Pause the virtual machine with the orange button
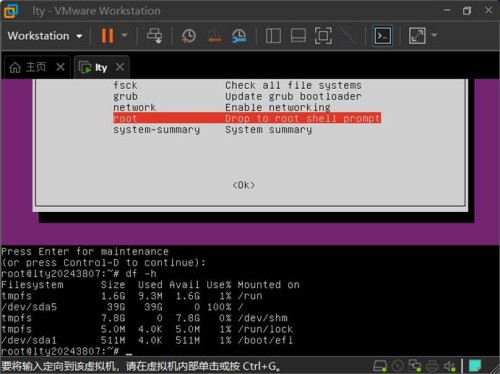The height and width of the screenshot is (374, 500). point(107,36)
